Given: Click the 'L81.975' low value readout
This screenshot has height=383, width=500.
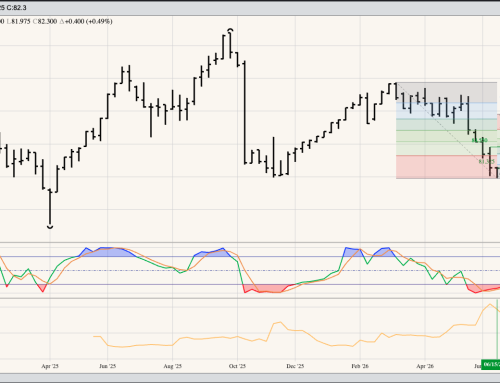Looking at the screenshot, I should pos(19,21).
